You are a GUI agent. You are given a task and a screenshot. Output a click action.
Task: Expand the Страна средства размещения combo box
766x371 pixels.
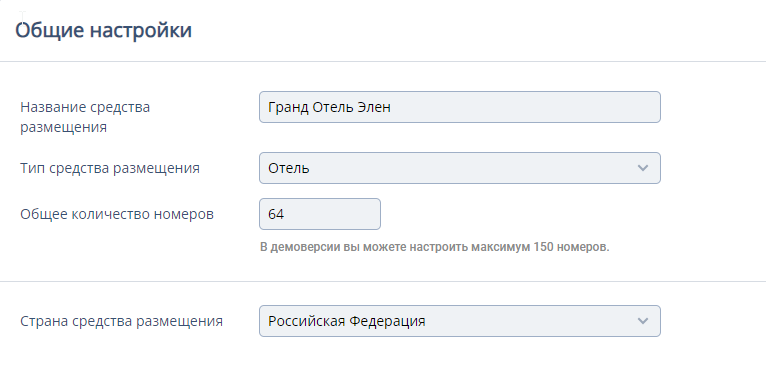460,321
